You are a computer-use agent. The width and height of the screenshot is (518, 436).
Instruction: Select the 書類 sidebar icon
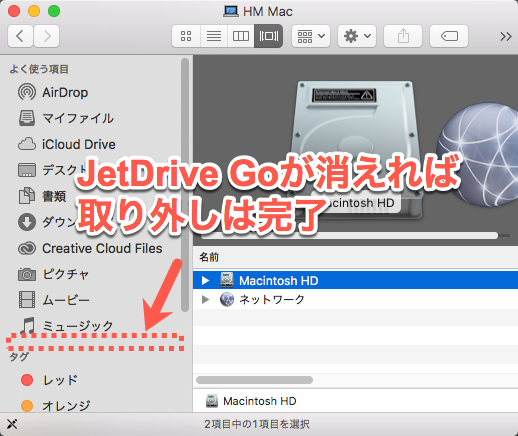pyautogui.click(x=27, y=196)
